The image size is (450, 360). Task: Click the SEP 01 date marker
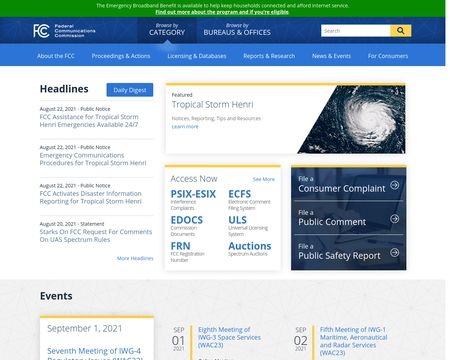pos(178,339)
